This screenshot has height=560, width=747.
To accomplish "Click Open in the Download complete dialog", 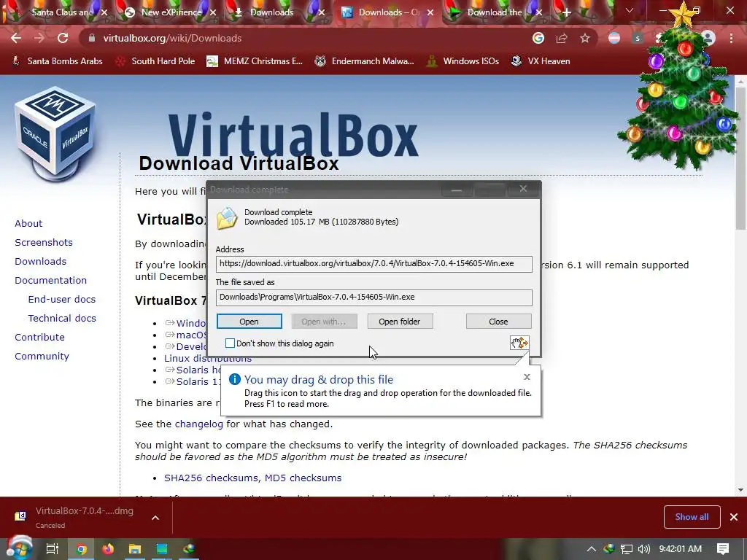I will (x=249, y=322).
